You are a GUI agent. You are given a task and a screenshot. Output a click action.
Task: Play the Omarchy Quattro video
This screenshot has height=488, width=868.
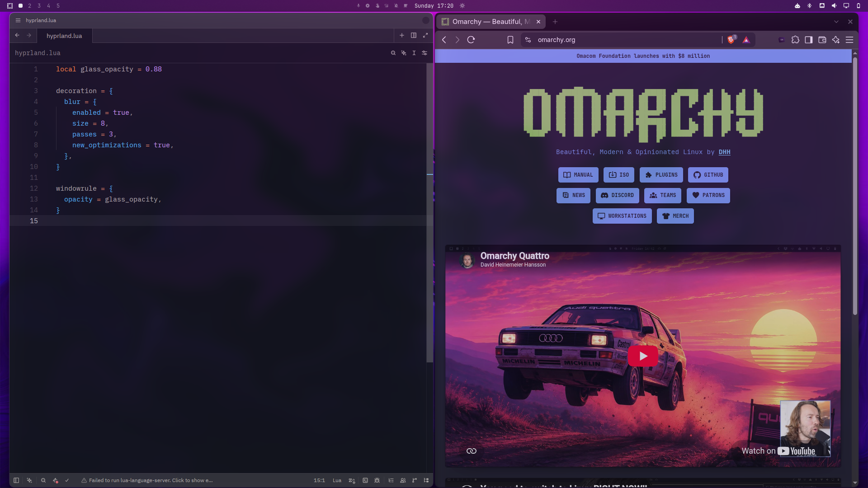coord(643,356)
